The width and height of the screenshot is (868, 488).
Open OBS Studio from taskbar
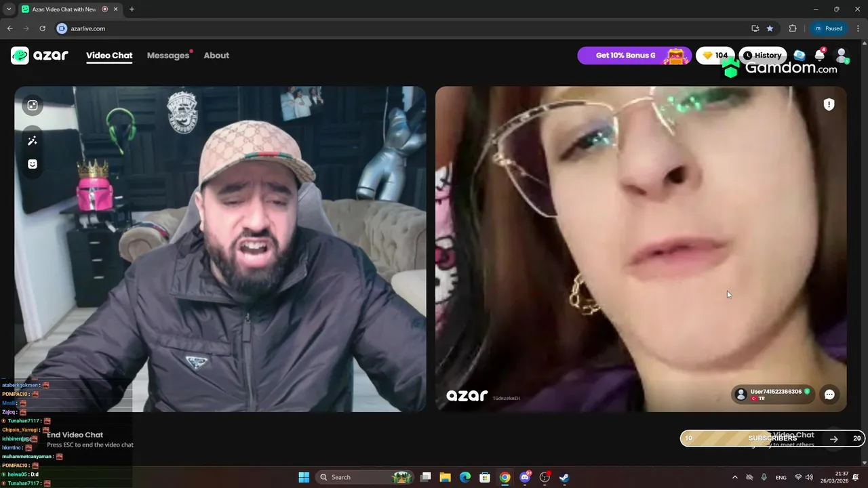[x=545, y=477]
